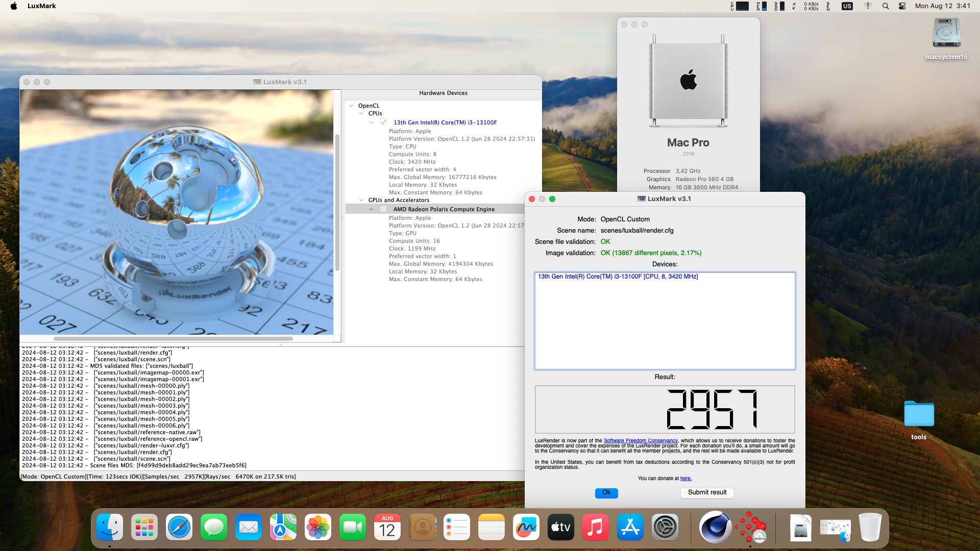Open System Settings gear in dock
This screenshot has width=980, height=551.
pos(665,528)
